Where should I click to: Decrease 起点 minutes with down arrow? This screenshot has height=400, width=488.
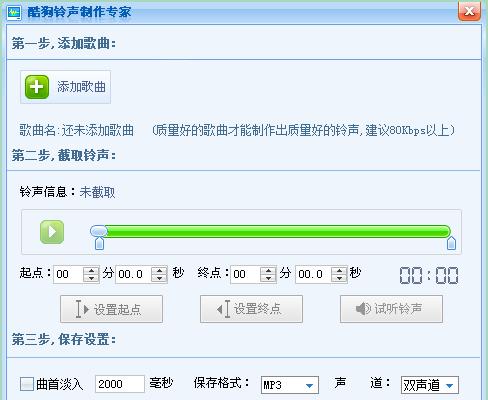tap(91, 279)
